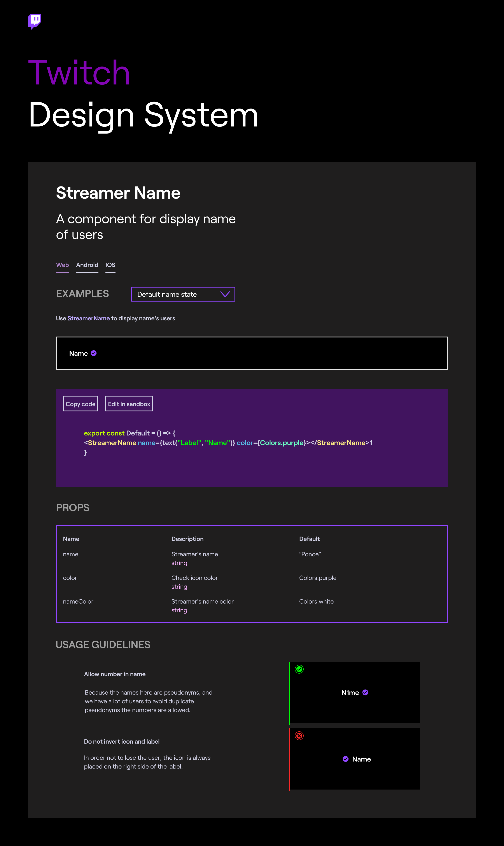Click the verified badge left of Name
This screenshot has height=846, width=504.
346,759
